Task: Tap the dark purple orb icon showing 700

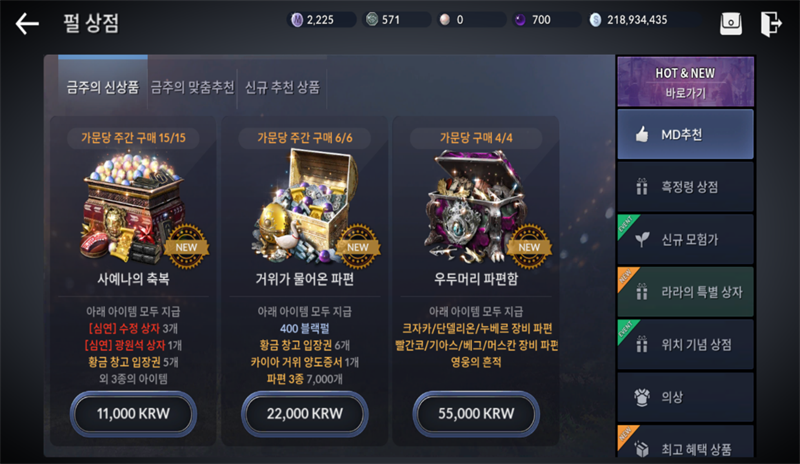Action: tap(519, 20)
